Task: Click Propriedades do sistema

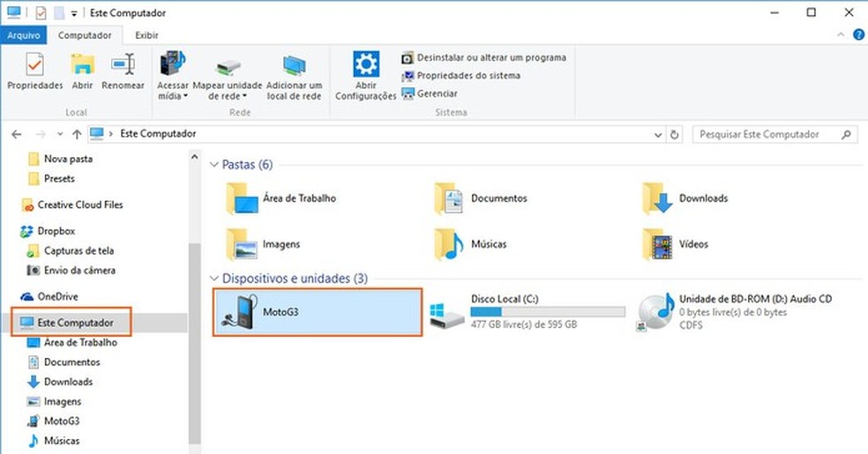Action: (461, 76)
